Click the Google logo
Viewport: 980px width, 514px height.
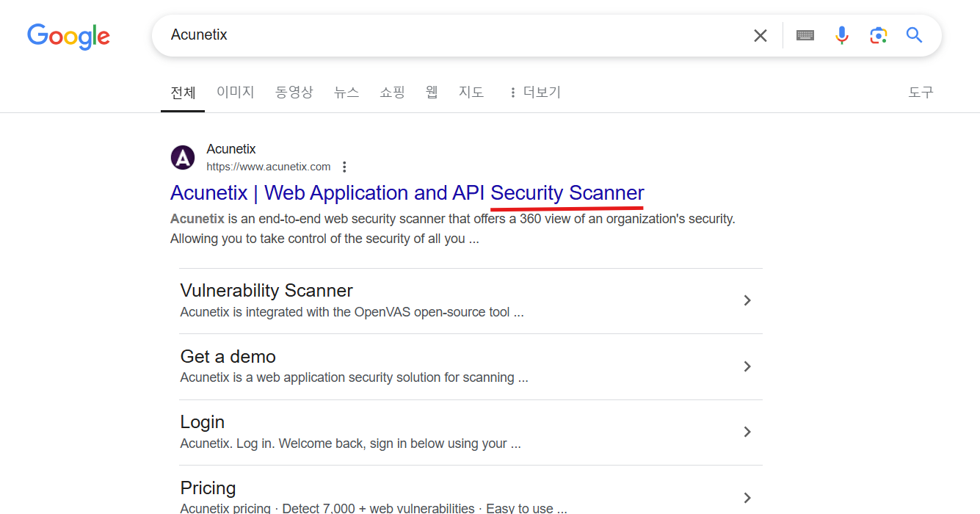click(68, 36)
